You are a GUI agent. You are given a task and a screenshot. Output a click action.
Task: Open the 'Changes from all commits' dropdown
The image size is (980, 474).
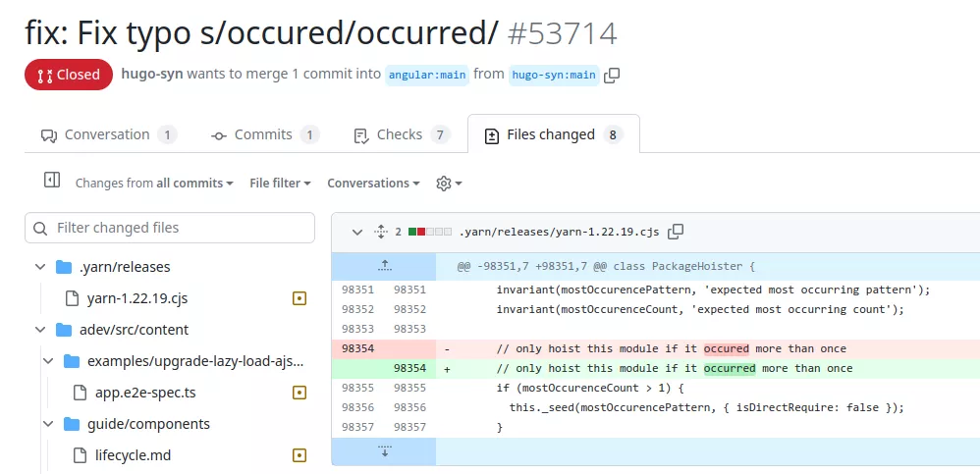tap(154, 184)
